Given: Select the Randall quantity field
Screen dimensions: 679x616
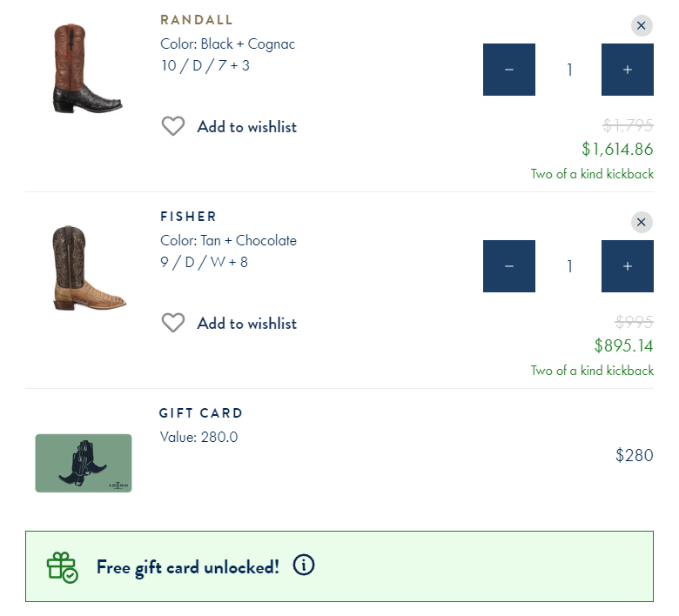Looking at the screenshot, I should click(569, 70).
